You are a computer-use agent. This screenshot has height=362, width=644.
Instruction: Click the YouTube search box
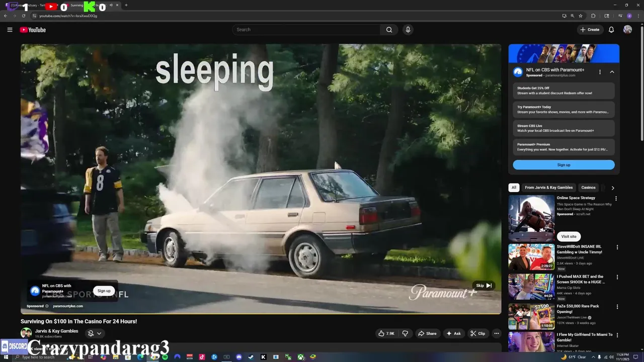307,30
